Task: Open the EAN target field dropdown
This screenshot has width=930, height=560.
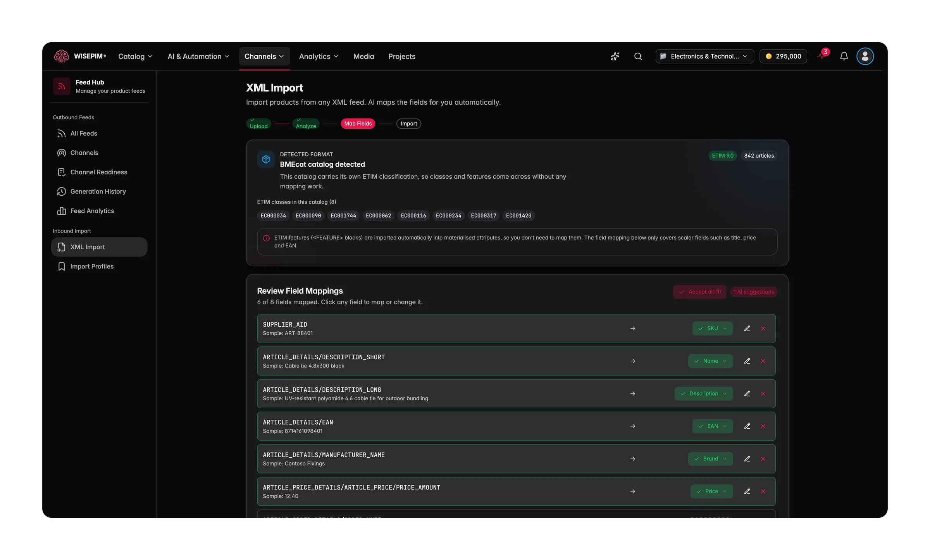Action: click(x=712, y=426)
